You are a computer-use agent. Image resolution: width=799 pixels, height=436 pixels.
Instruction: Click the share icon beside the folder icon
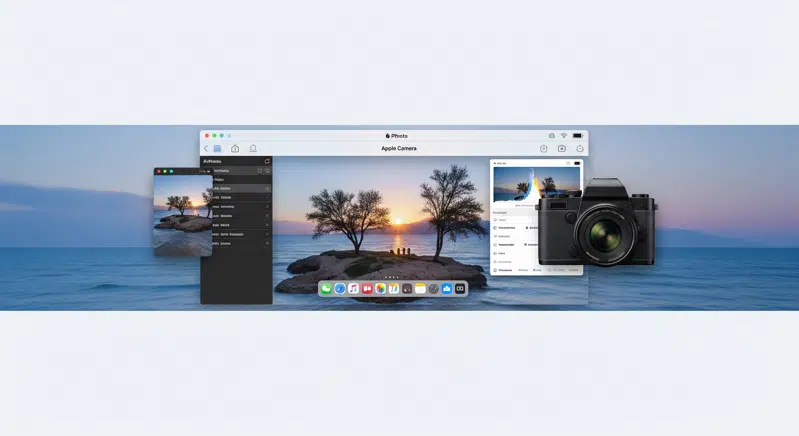click(235, 149)
